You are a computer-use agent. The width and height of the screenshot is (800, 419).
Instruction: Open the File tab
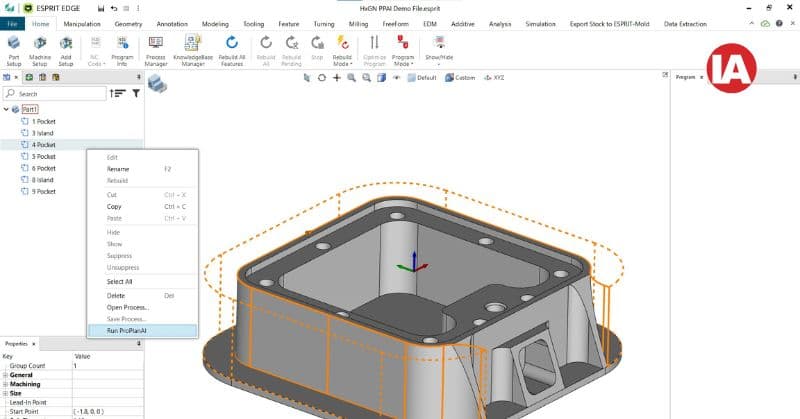[x=12, y=24]
